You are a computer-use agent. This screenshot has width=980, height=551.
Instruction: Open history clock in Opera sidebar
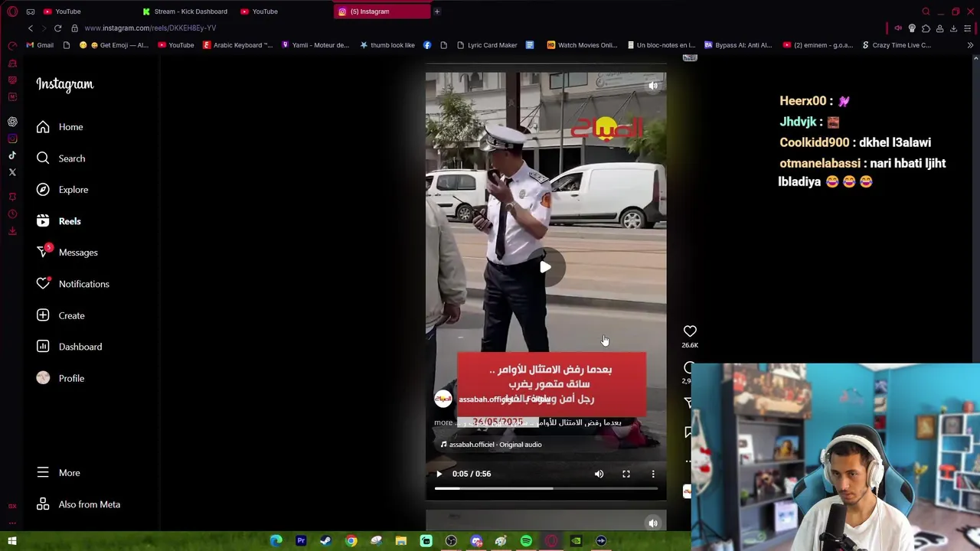pyautogui.click(x=12, y=214)
